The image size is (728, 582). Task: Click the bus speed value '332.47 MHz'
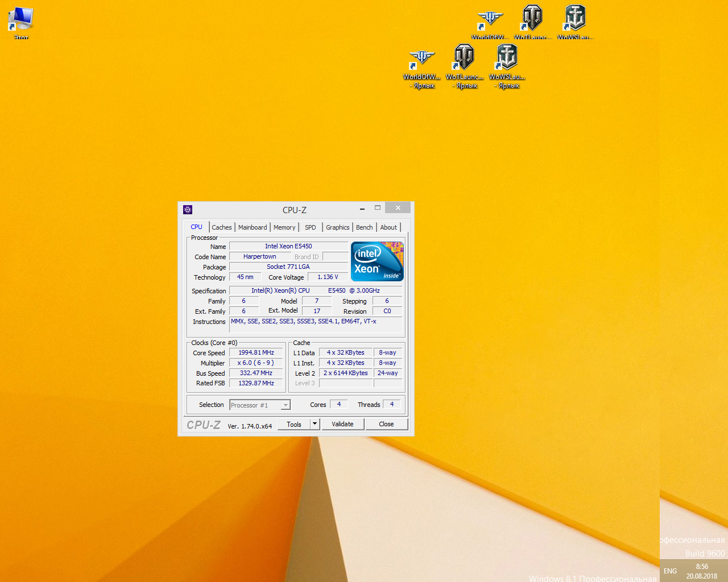256,373
